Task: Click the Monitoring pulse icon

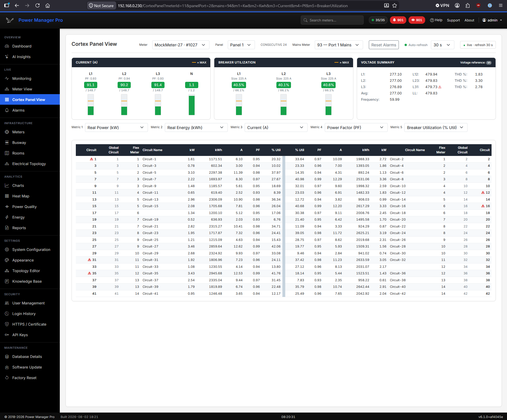Action: click(x=7, y=78)
